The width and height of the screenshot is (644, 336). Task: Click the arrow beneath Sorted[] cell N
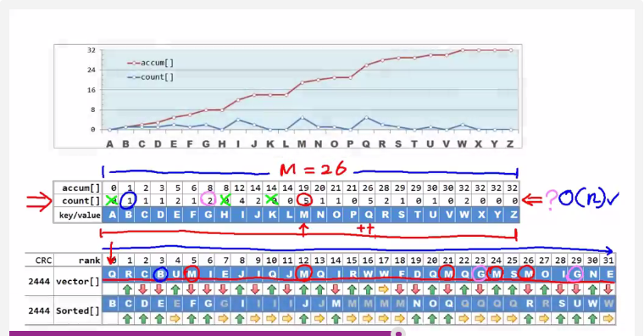[416, 319]
